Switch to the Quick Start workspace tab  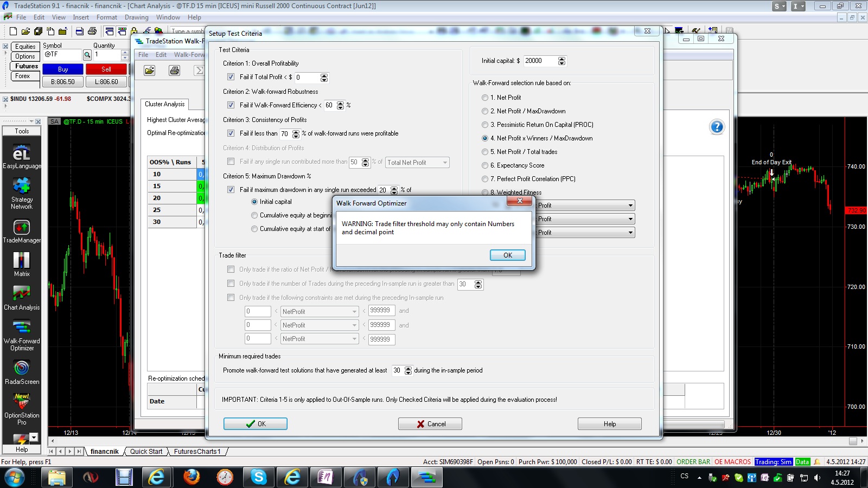146,452
